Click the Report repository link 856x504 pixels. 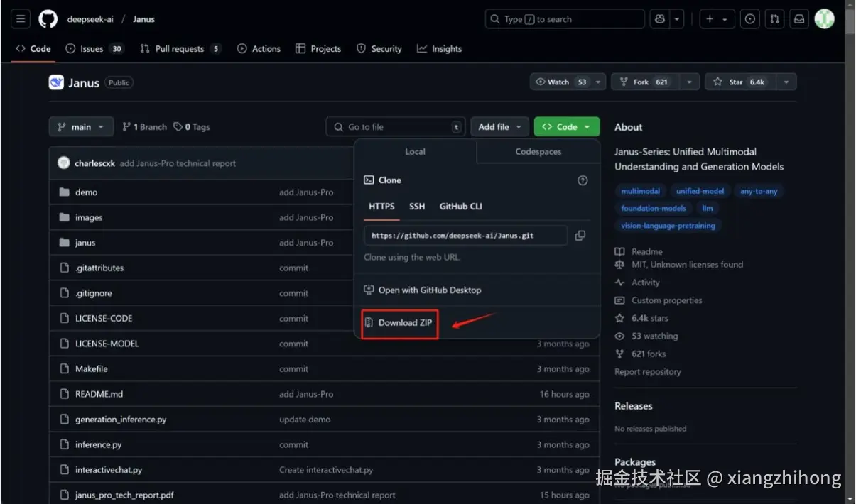pos(648,372)
